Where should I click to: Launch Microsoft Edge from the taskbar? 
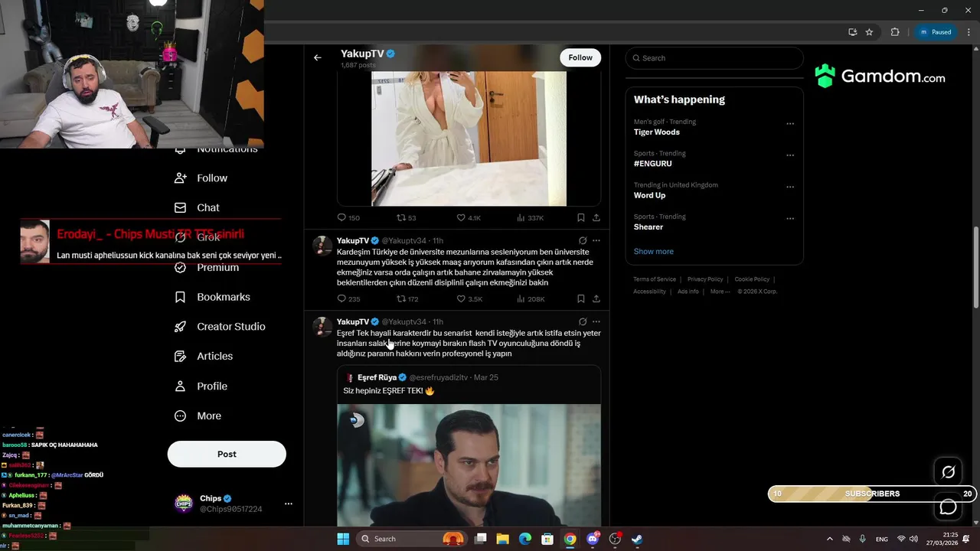tap(524, 539)
